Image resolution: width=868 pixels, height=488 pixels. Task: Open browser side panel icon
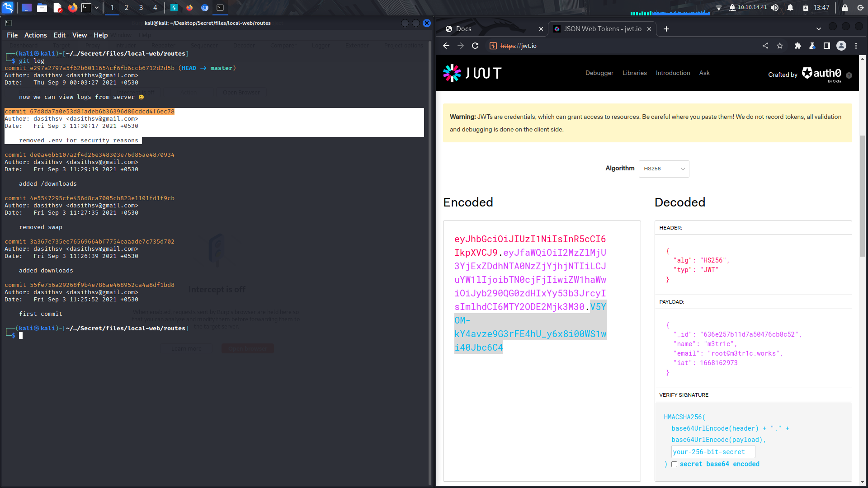826,46
